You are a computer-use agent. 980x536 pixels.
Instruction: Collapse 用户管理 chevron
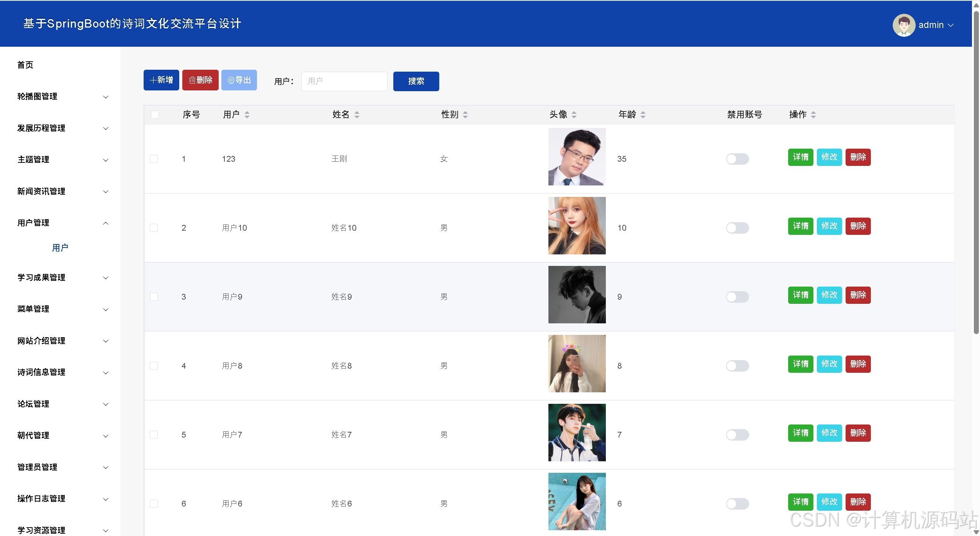pyautogui.click(x=106, y=223)
